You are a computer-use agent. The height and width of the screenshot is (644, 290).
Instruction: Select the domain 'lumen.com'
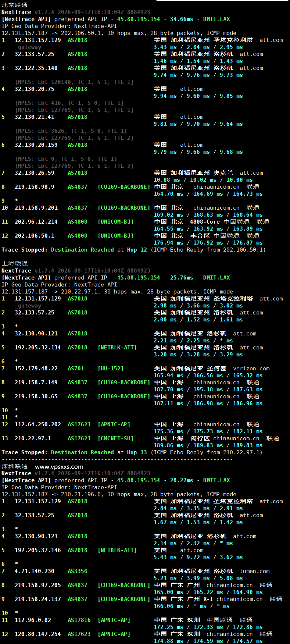pos(255,571)
